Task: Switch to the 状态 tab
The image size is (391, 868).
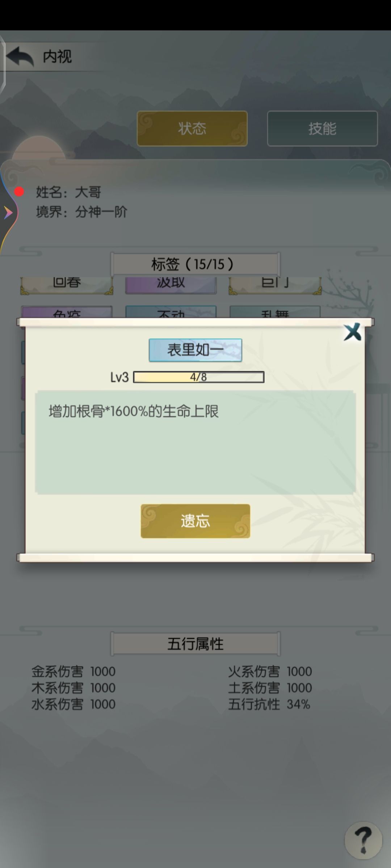Action: [x=192, y=128]
